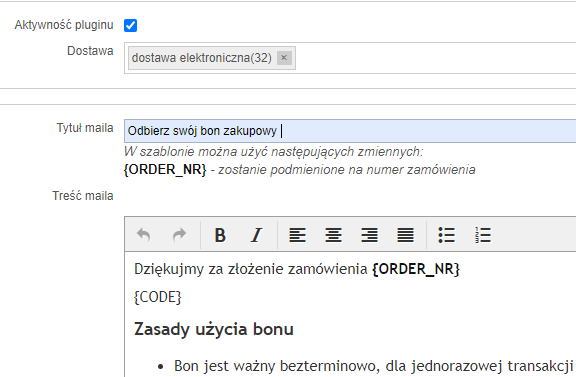Click the redo arrow in editor toolbar
This screenshot has width=576, height=377.
(x=180, y=235)
